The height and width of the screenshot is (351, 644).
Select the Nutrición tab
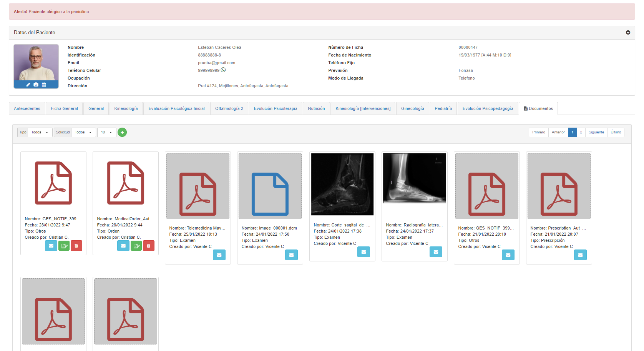(x=316, y=108)
